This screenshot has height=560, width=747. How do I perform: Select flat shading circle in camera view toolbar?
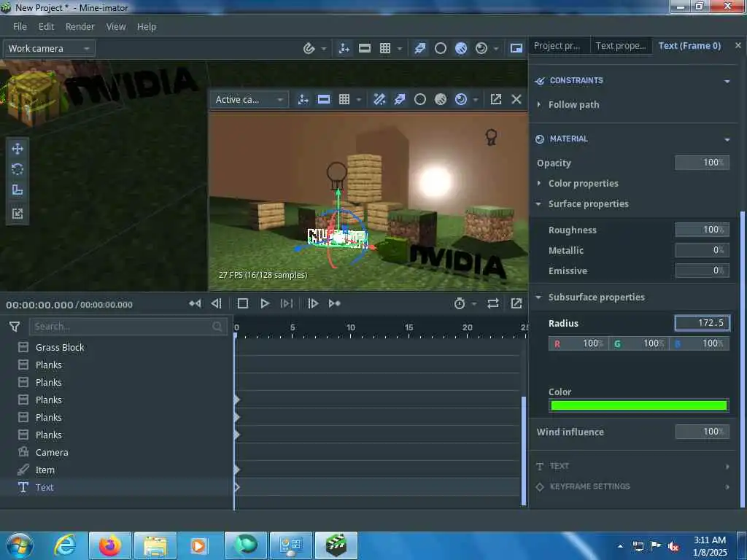(x=420, y=99)
